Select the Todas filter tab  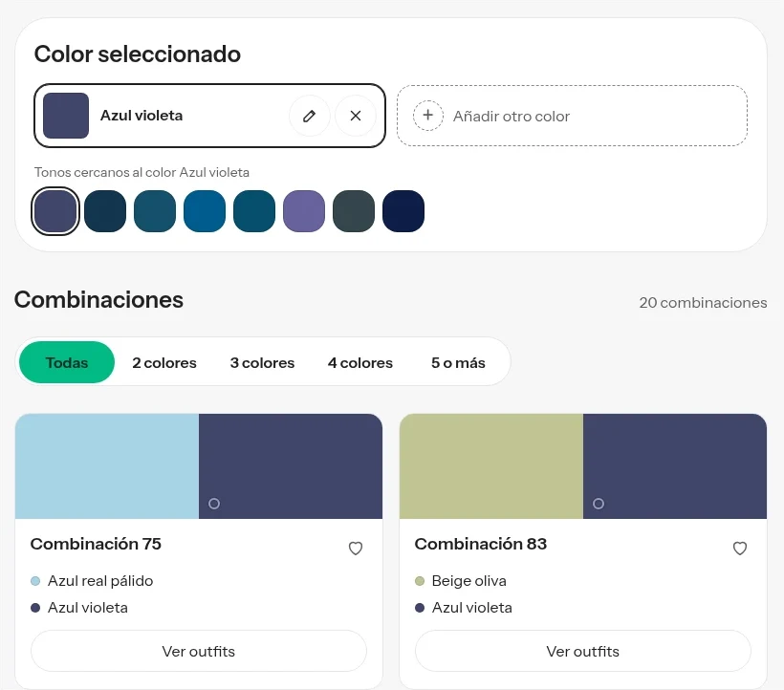point(67,362)
